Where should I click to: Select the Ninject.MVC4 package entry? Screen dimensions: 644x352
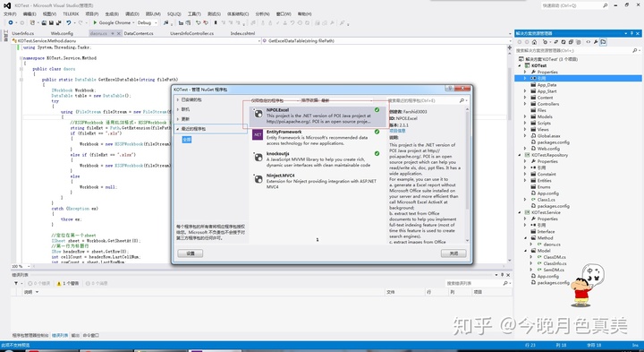318,181
